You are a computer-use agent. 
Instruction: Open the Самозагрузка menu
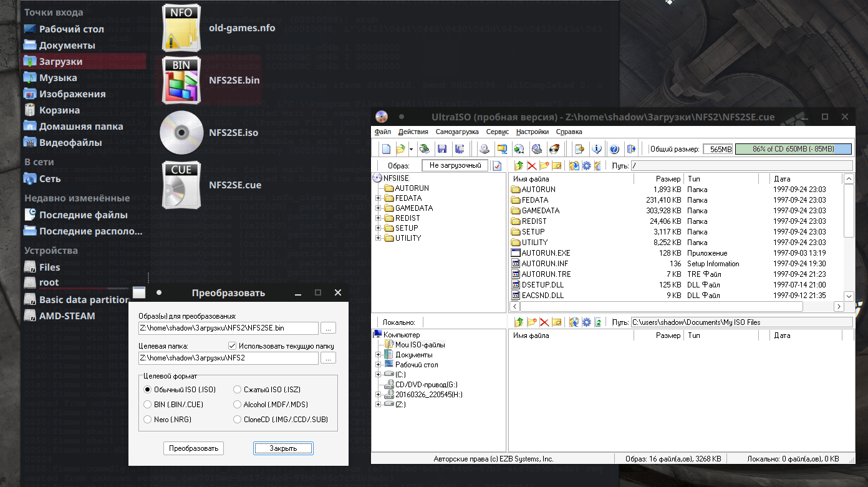[x=457, y=132]
